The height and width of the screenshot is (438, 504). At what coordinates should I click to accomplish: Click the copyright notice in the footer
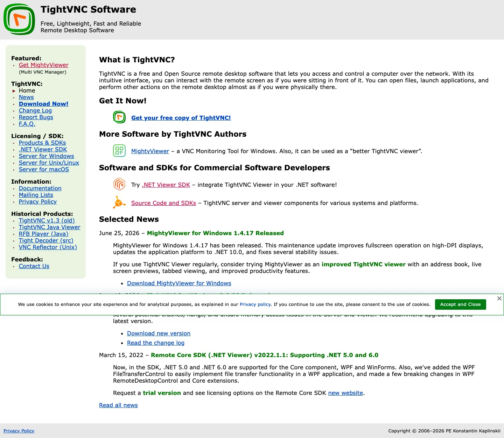coord(444,431)
